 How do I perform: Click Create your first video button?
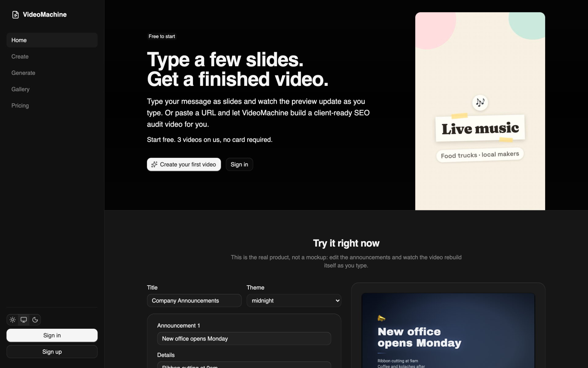point(184,164)
